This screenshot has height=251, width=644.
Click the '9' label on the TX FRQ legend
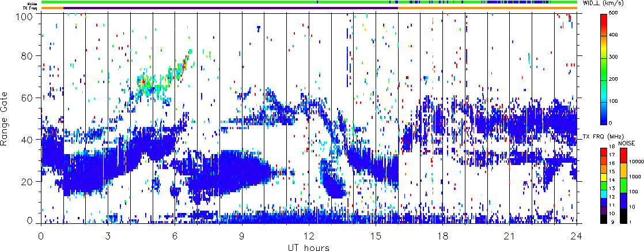click(x=612, y=223)
